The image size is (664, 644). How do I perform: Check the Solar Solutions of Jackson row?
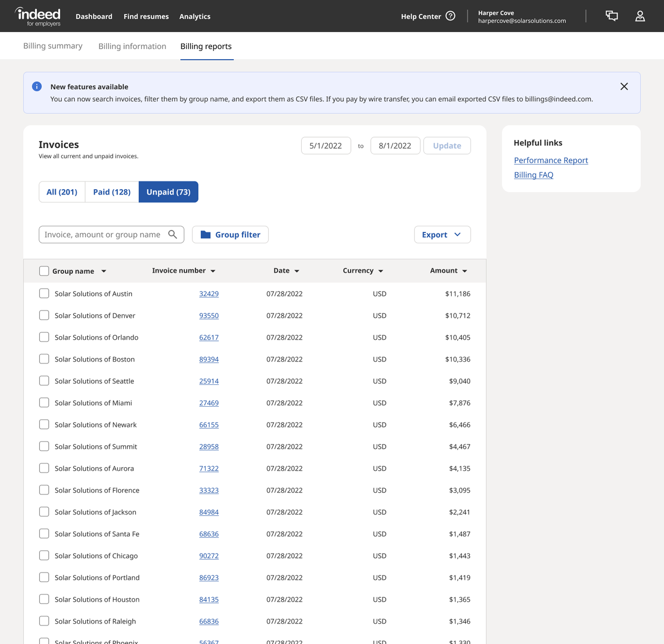44,512
